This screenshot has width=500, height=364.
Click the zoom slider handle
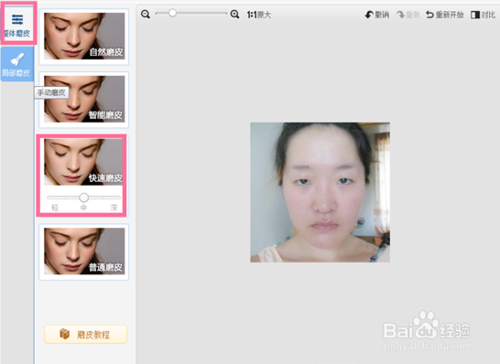tap(172, 13)
